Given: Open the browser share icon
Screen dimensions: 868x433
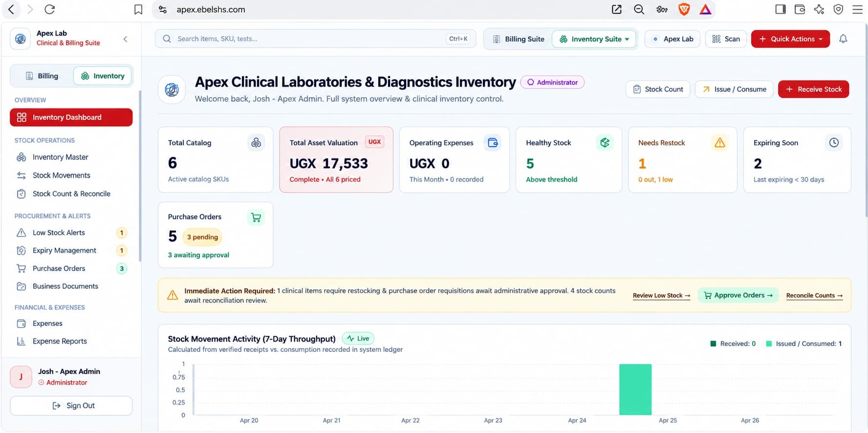Looking at the screenshot, I should coord(617,9).
